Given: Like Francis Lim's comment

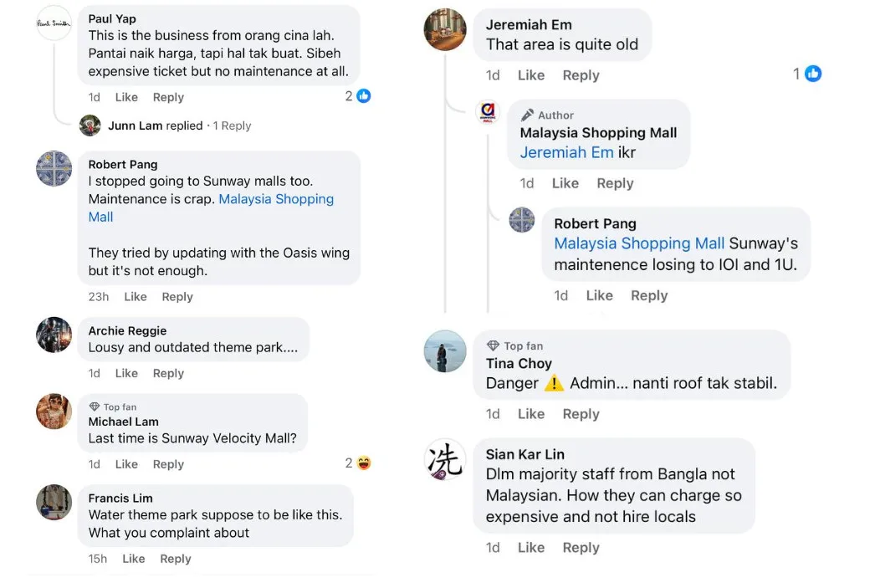Looking at the screenshot, I should [x=134, y=559].
